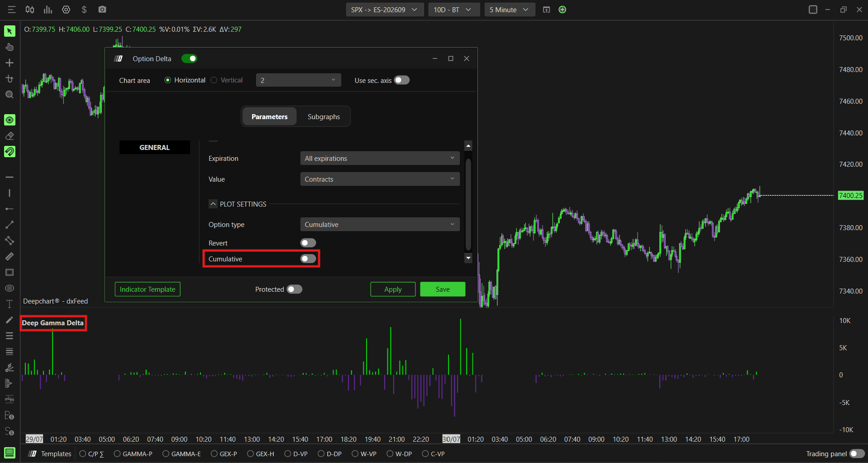The width and height of the screenshot is (868, 463).
Task: Open the 5 Minute timeframe dropdown
Action: [510, 10]
